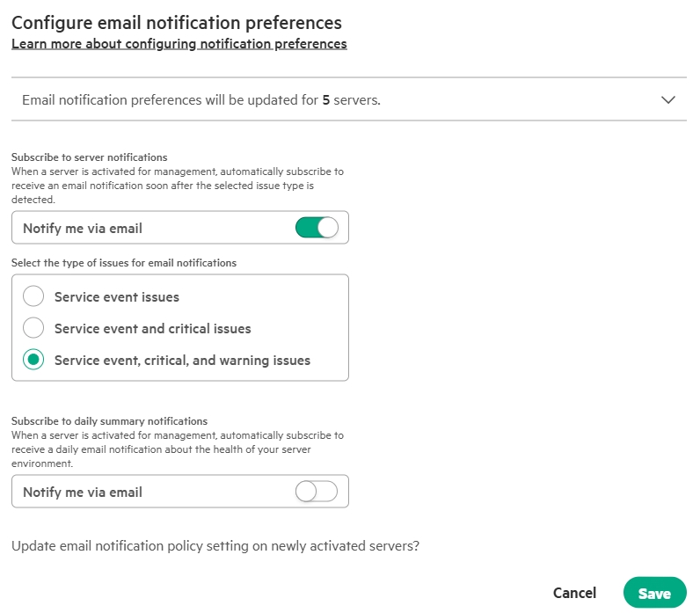Select Service event, critical, and warning radio button

tap(33, 360)
